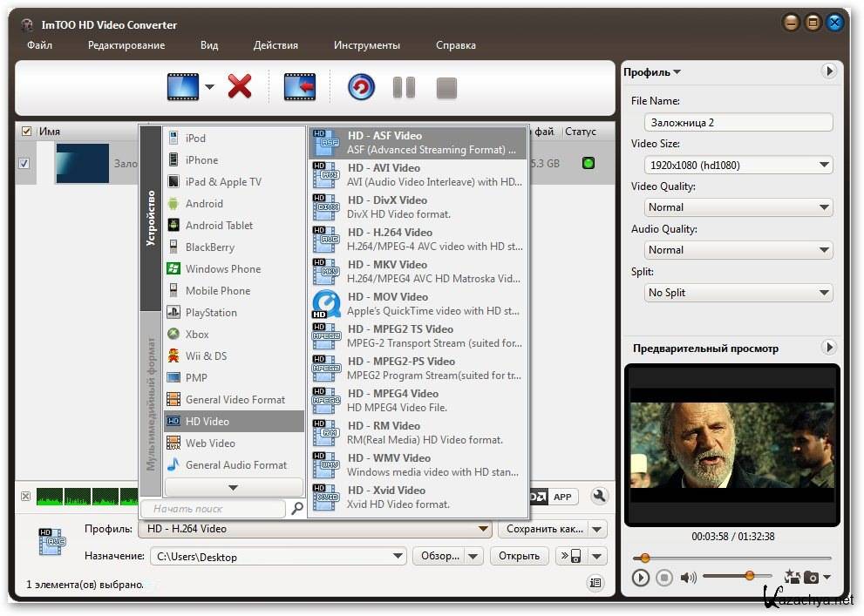The height and width of the screenshot is (616, 864).
Task: Open the Профиль combo box HD - H.264 Video
Action: pos(315,529)
